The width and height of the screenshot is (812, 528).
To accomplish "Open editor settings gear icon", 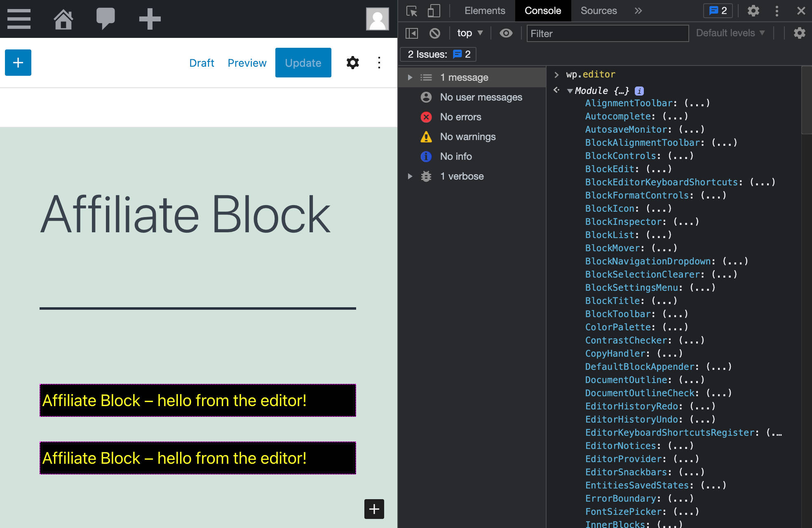I will pyautogui.click(x=352, y=63).
